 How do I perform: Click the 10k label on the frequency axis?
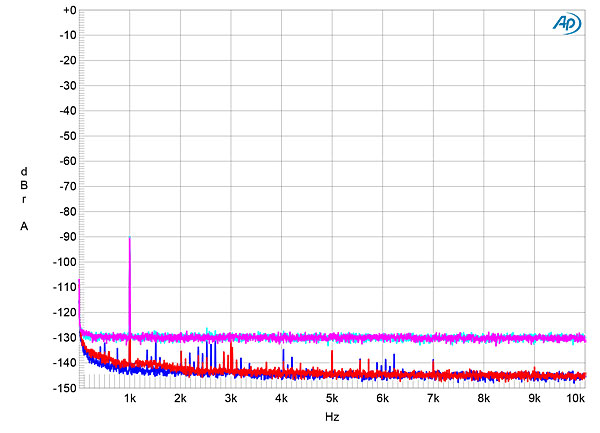(575, 398)
